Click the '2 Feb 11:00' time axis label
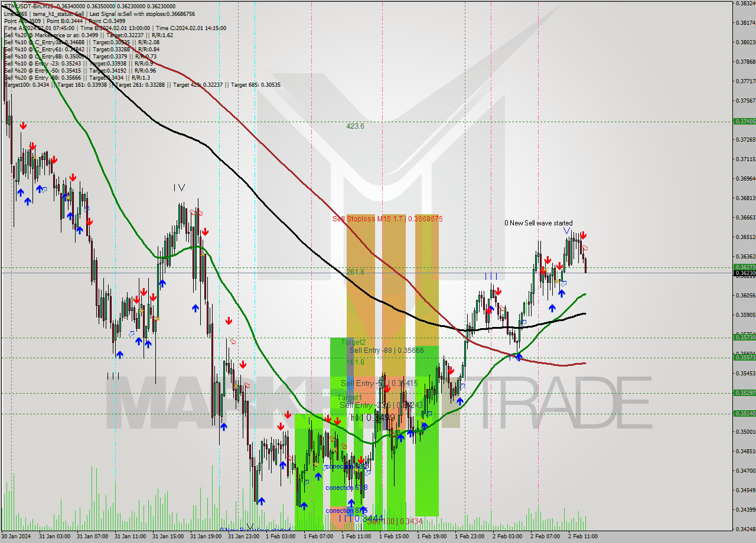The height and width of the screenshot is (543, 756). [x=583, y=537]
